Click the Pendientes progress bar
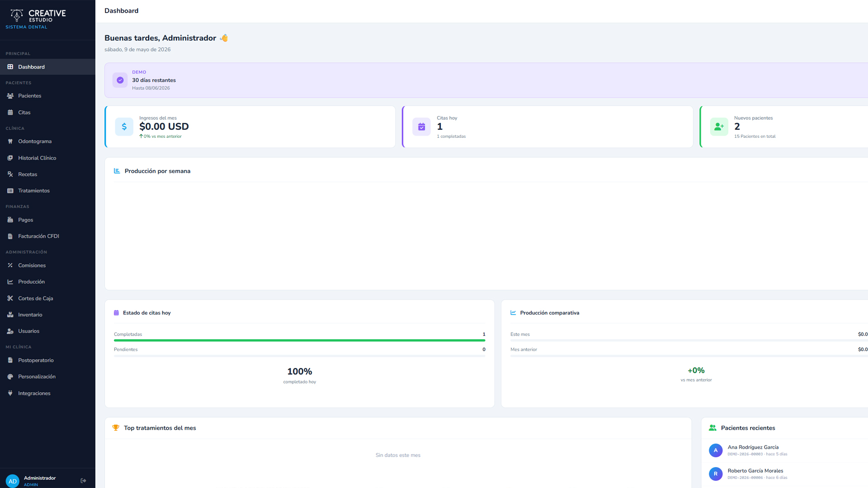 (x=299, y=356)
